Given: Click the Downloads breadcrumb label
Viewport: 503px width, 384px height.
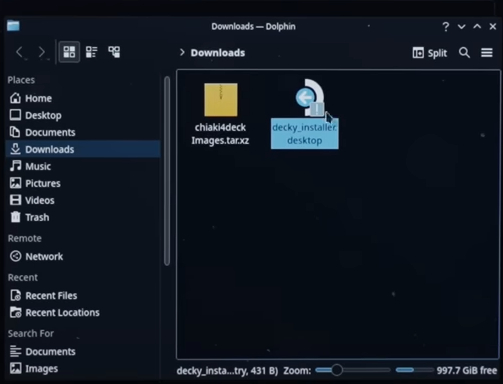Looking at the screenshot, I should pos(218,53).
